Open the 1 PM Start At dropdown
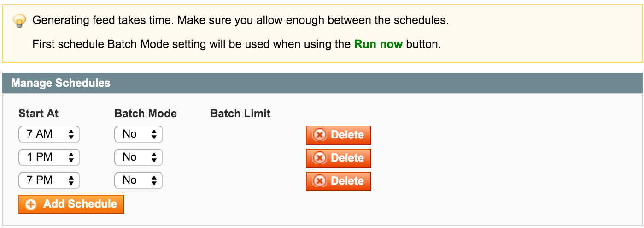Viewport: 644px width, 228px height. pos(49,157)
